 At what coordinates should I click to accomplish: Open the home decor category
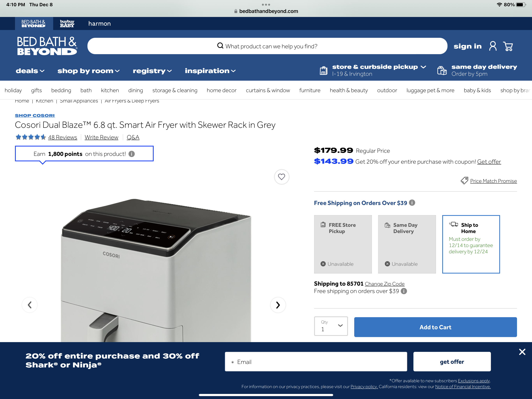pos(222,90)
